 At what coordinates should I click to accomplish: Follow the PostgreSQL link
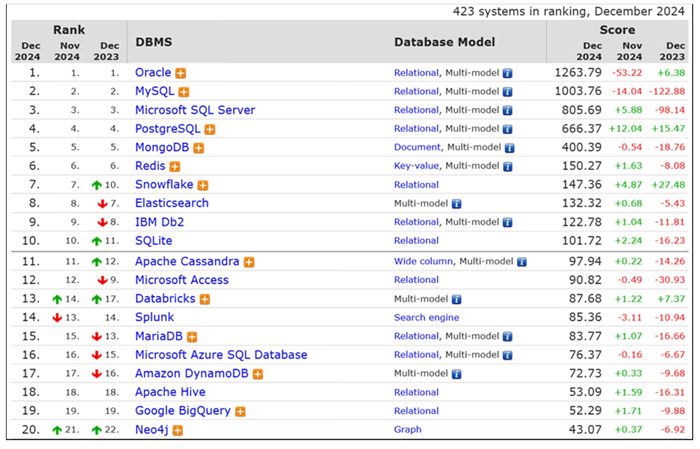click(168, 129)
